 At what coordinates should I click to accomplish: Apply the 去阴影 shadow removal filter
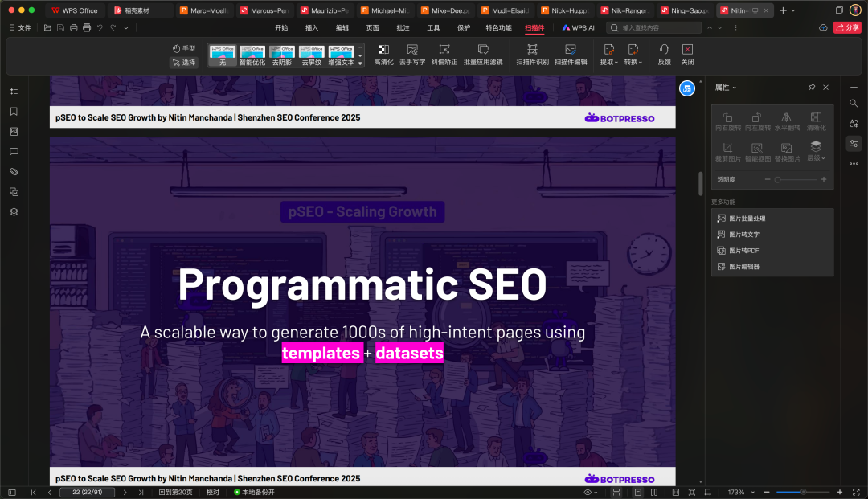point(282,56)
